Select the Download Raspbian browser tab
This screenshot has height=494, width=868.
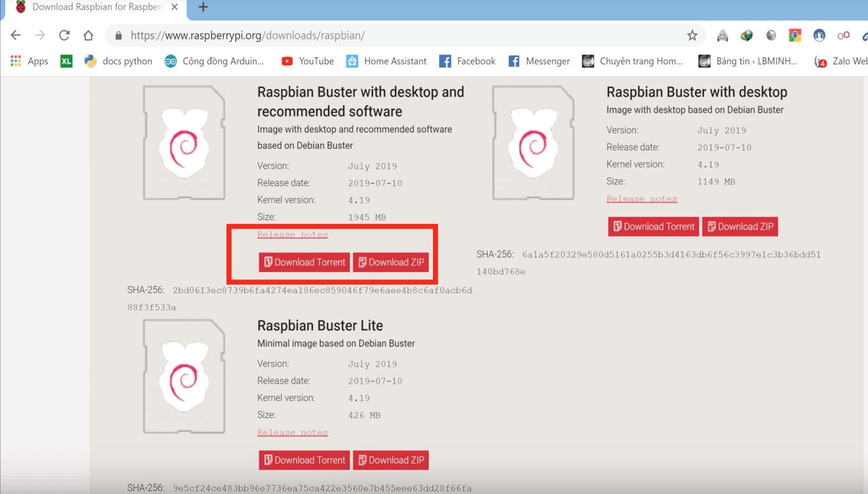95,7
